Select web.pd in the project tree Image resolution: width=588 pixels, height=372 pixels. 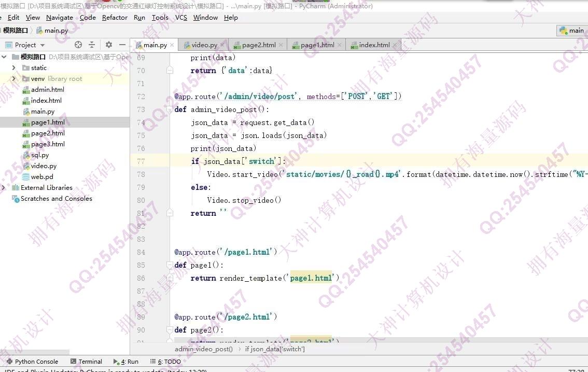pyautogui.click(x=42, y=176)
